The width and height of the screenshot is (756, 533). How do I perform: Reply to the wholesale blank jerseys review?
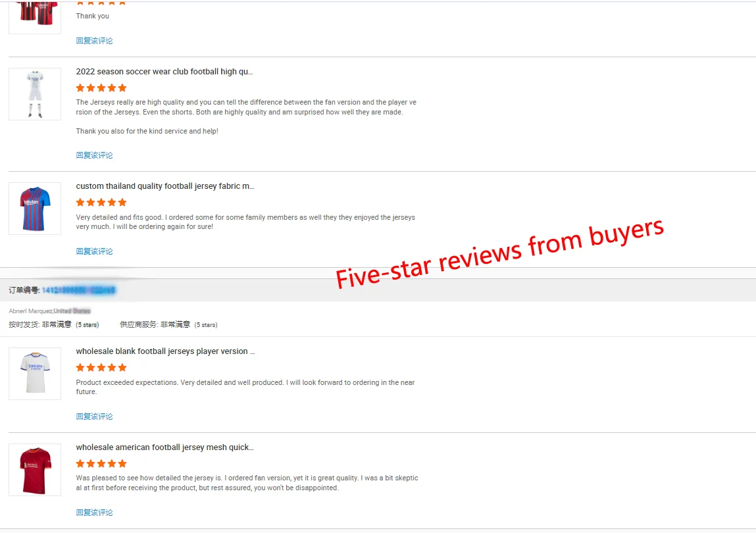[x=95, y=416]
